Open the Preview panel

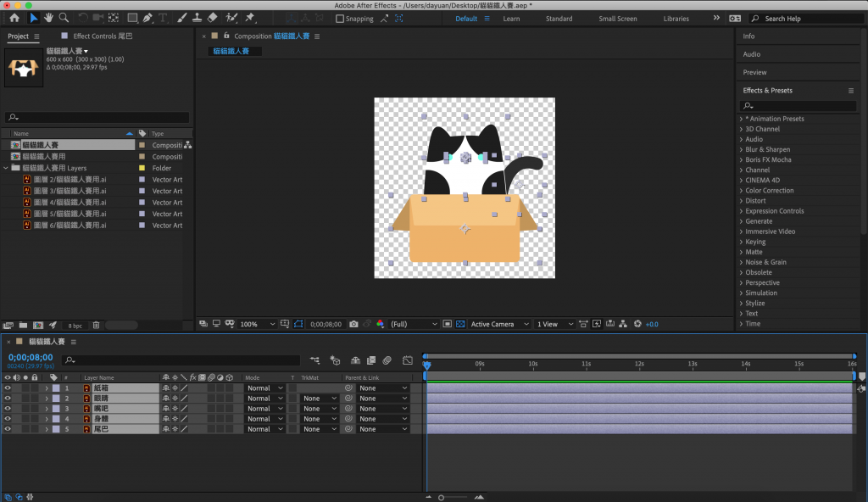[754, 72]
